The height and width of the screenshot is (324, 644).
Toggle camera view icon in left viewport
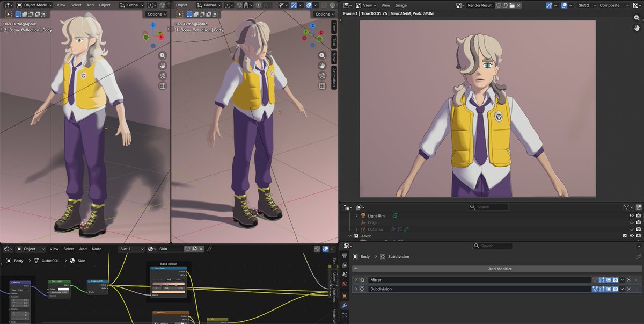[x=163, y=76]
